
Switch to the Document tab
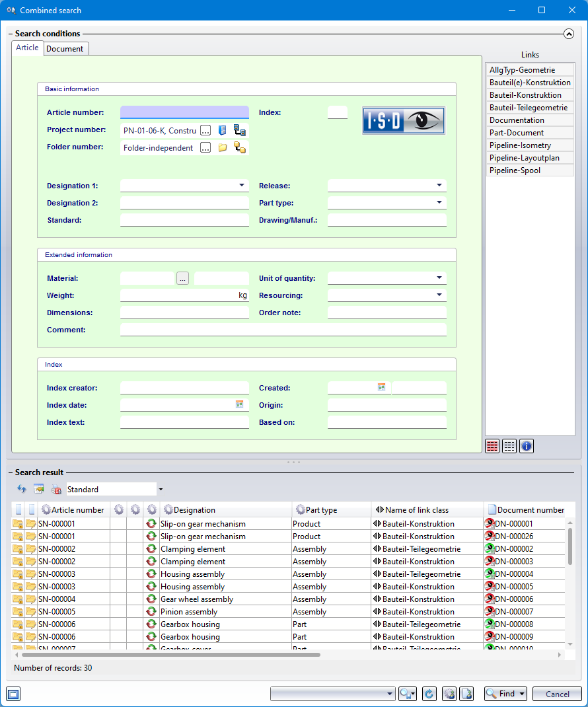coord(65,49)
